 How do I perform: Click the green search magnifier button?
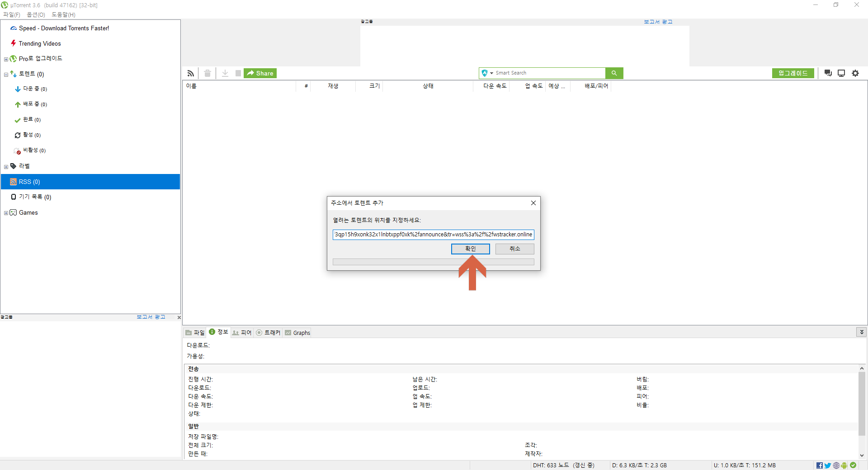tap(614, 73)
